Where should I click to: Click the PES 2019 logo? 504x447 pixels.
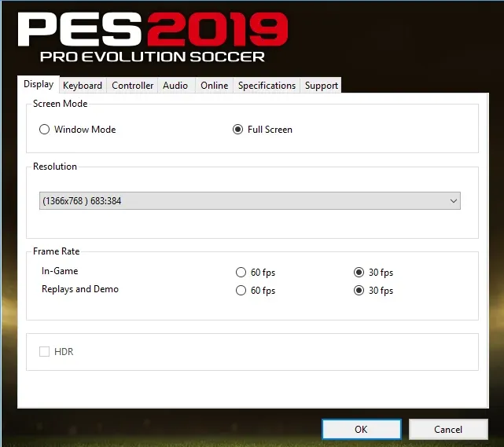(x=153, y=29)
